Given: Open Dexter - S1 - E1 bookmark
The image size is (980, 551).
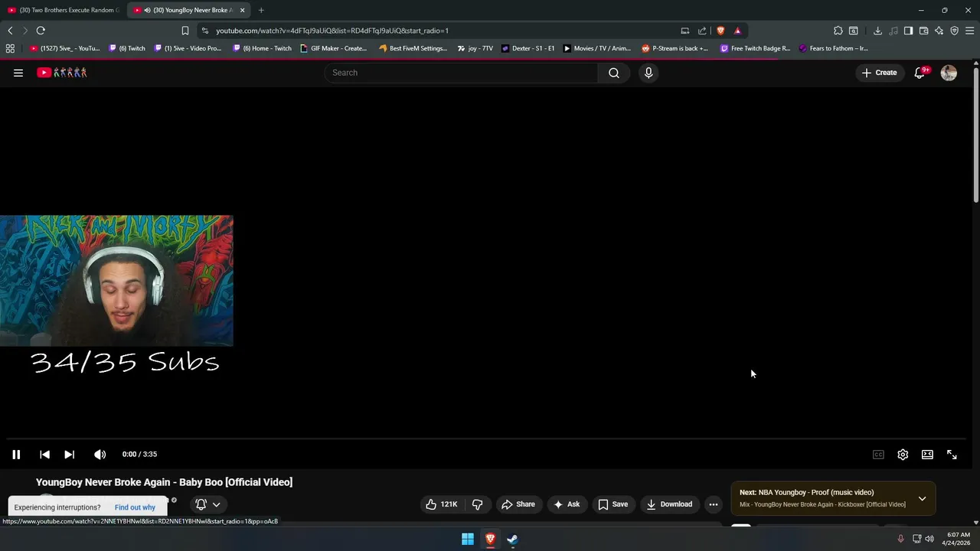Looking at the screenshot, I should [528, 48].
